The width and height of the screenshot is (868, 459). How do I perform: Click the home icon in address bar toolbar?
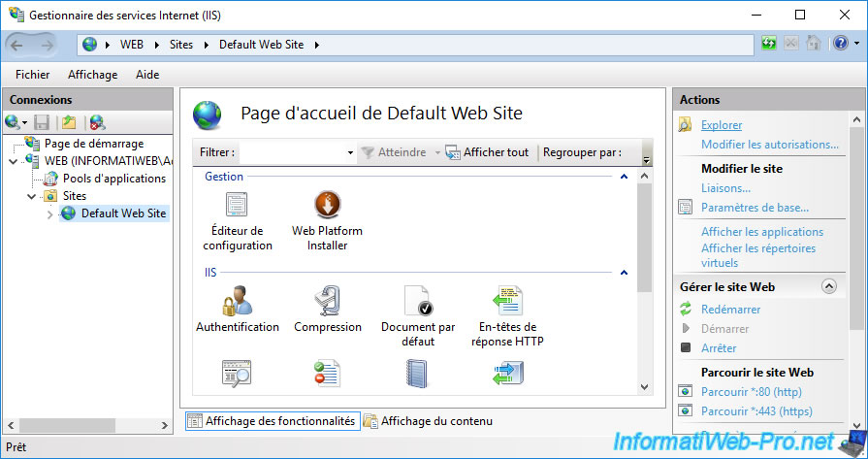point(813,44)
